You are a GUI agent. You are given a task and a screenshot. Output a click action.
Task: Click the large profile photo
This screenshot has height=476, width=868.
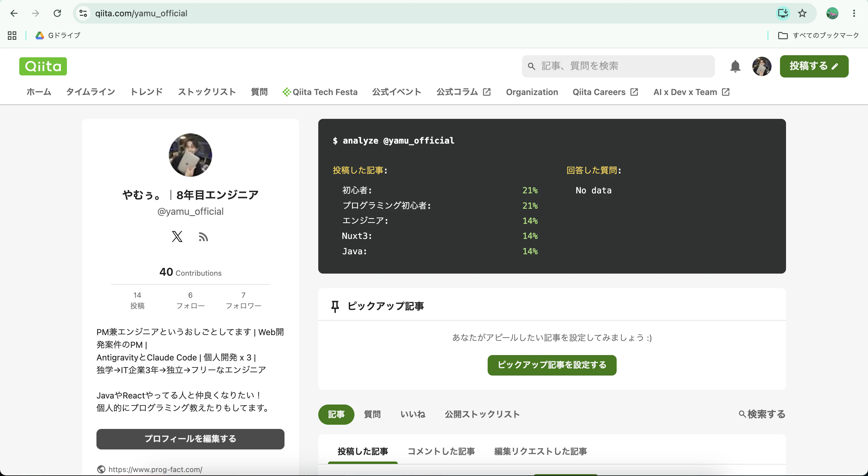pyautogui.click(x=190, y=155)
